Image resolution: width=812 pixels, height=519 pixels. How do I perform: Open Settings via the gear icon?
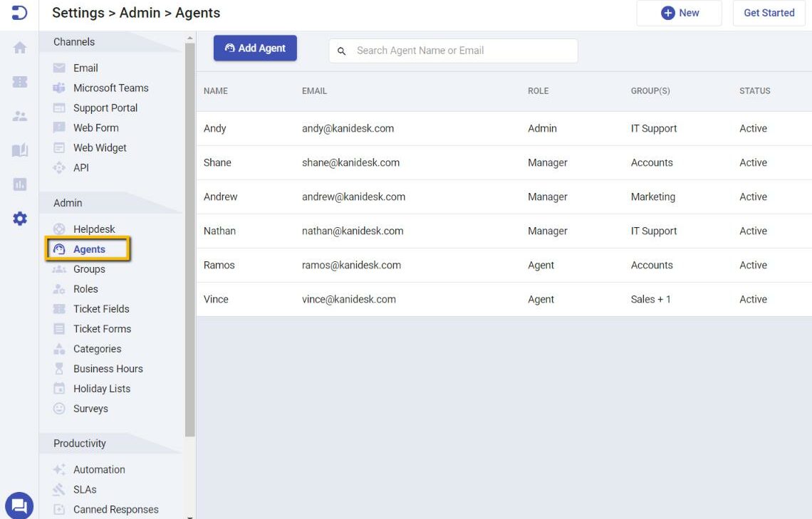click(x=19, y=219)
